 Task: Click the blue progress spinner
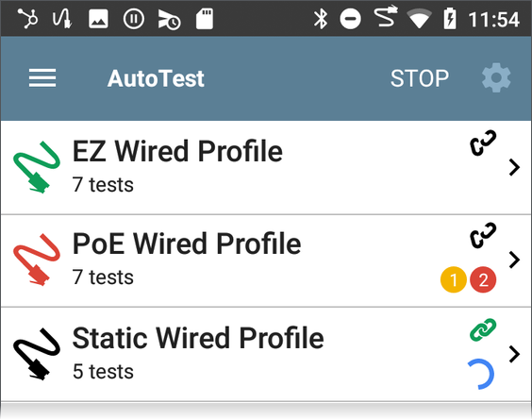(481, 375)
